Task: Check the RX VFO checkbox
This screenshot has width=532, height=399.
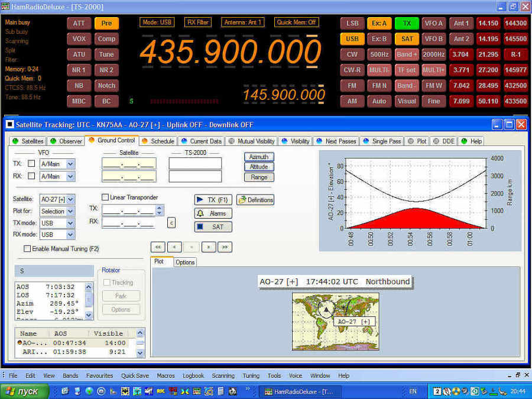Action: coord(31,176)
